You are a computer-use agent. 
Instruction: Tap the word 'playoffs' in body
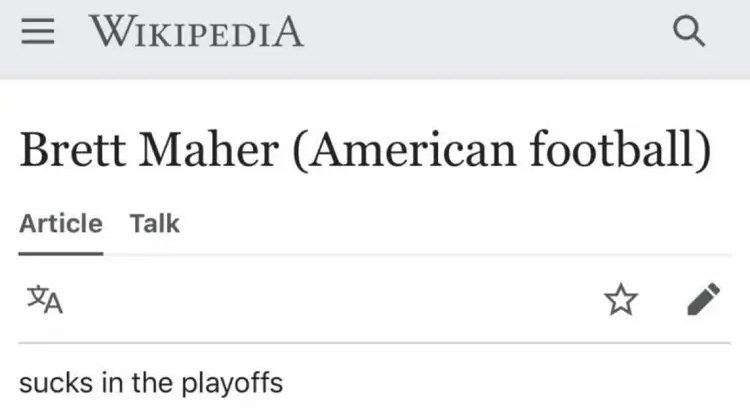(x=232, y=384)
